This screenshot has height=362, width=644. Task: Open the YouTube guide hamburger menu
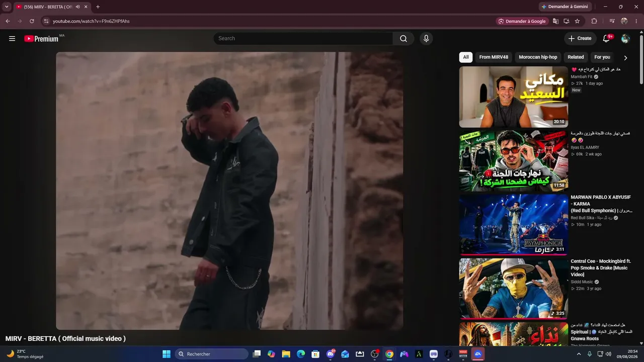click(12, 39)
